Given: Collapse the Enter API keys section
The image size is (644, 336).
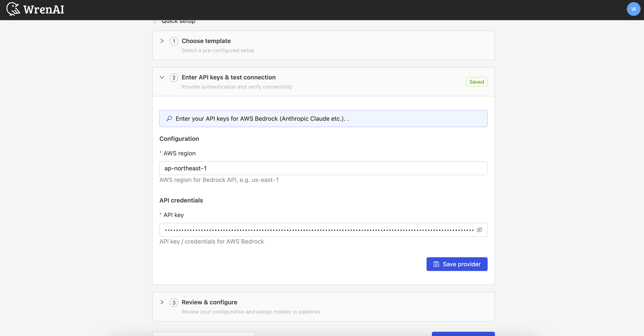Looking at the screenshot, I should (162, 78).
